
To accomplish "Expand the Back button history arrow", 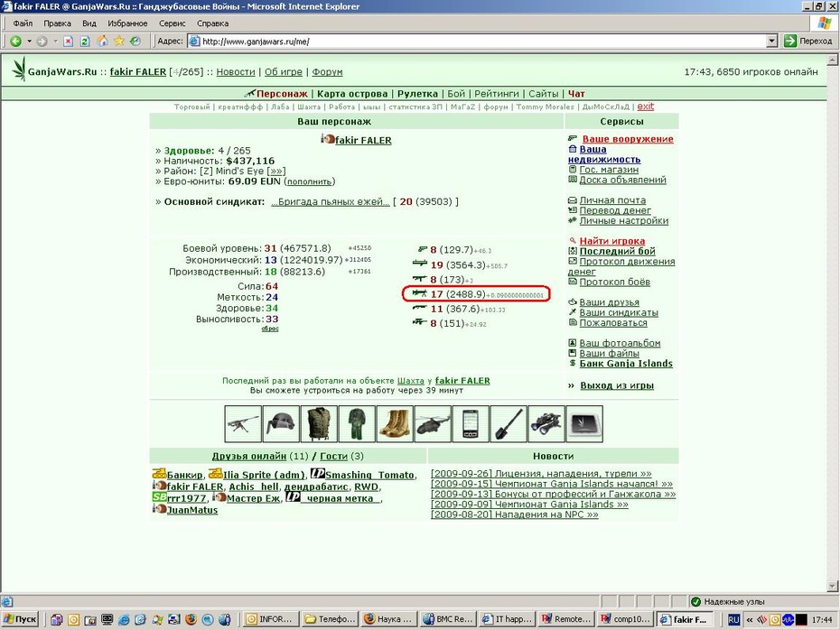I will (29, 42).
